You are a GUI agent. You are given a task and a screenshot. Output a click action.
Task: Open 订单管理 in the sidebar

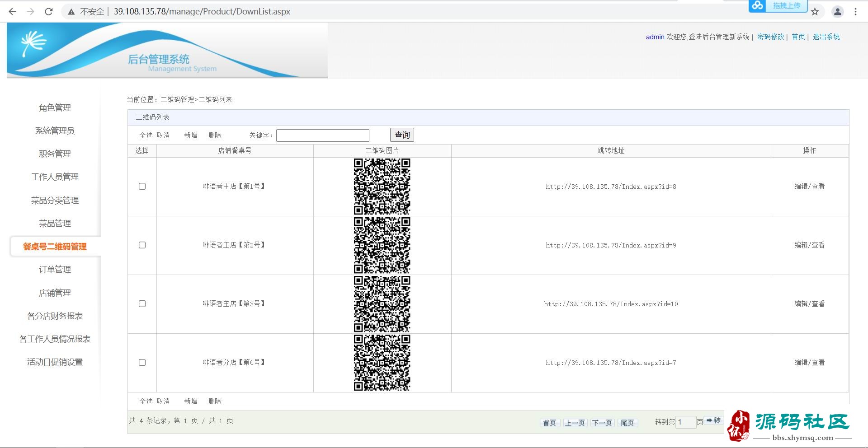(55, 269)
